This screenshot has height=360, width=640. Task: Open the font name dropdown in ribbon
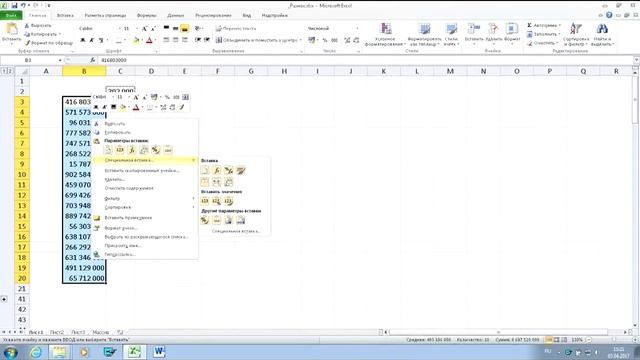[x=120, y=29]
